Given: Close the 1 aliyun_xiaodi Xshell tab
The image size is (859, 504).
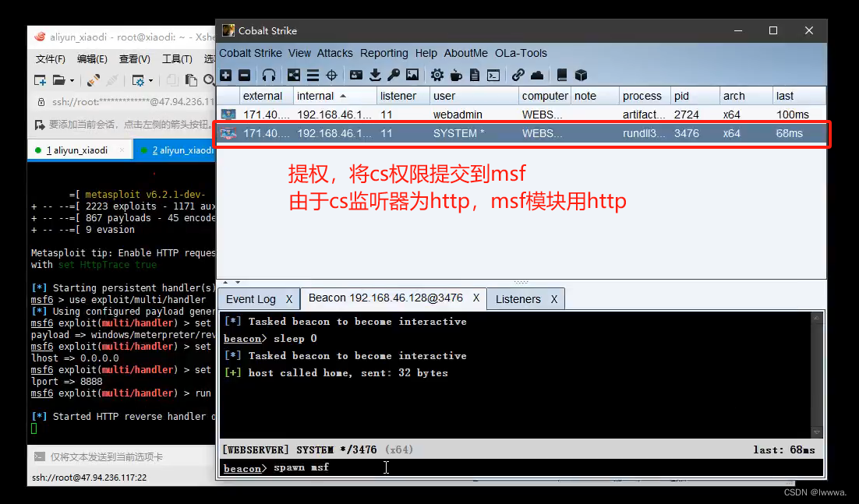Looking at the screenshot, I should pos(122,150).
